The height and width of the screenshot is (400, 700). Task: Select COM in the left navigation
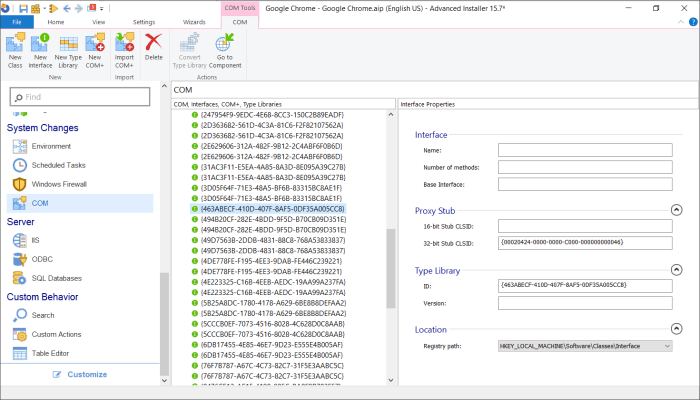[80, 203]
